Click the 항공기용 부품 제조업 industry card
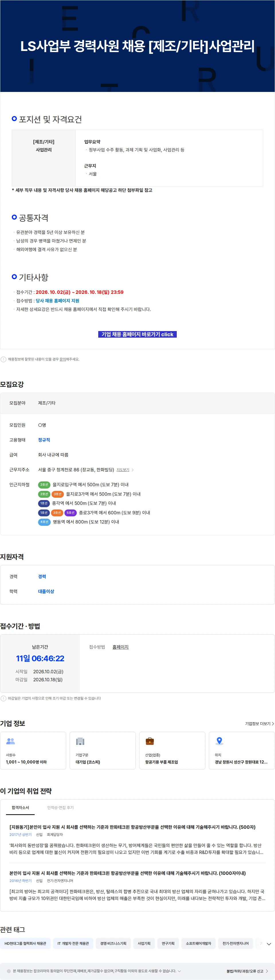Screen dimensions: 275x980 [x=172, y=751]
